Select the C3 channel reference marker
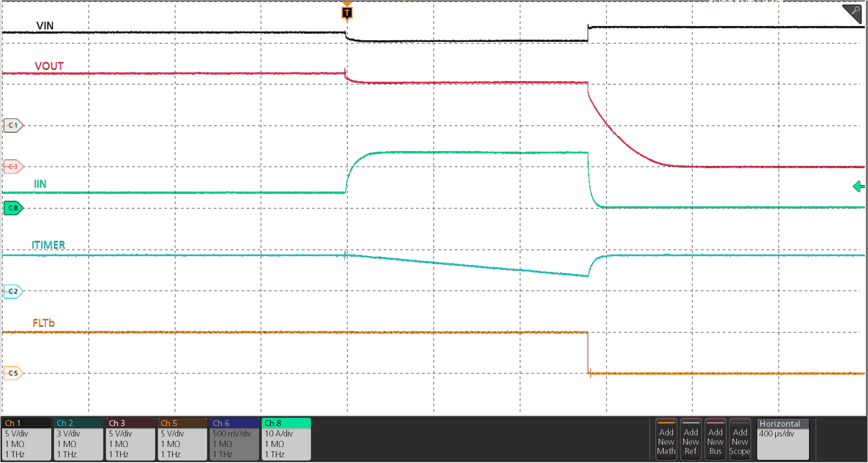This screenshot has height=463, width=868. click(13, 167)
